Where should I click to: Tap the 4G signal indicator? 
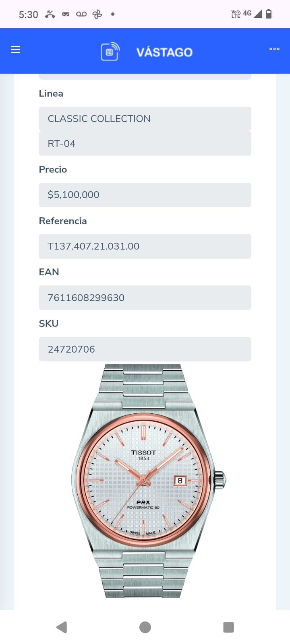click(x=247, y=13)
